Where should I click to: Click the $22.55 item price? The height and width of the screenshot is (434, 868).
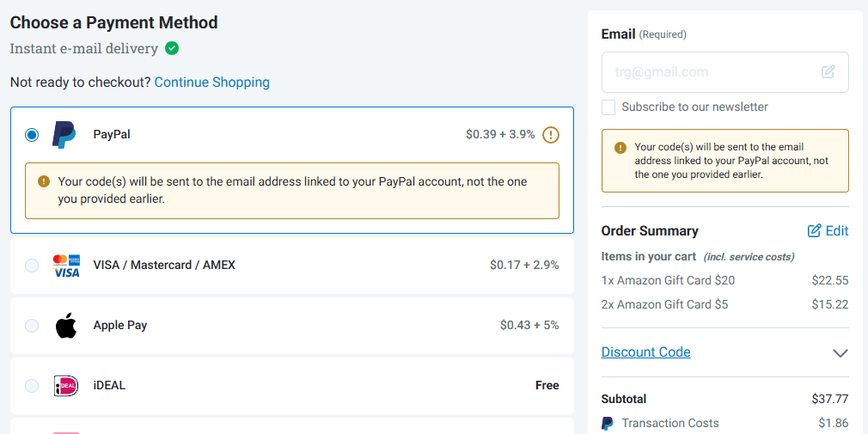pos(830,281)
